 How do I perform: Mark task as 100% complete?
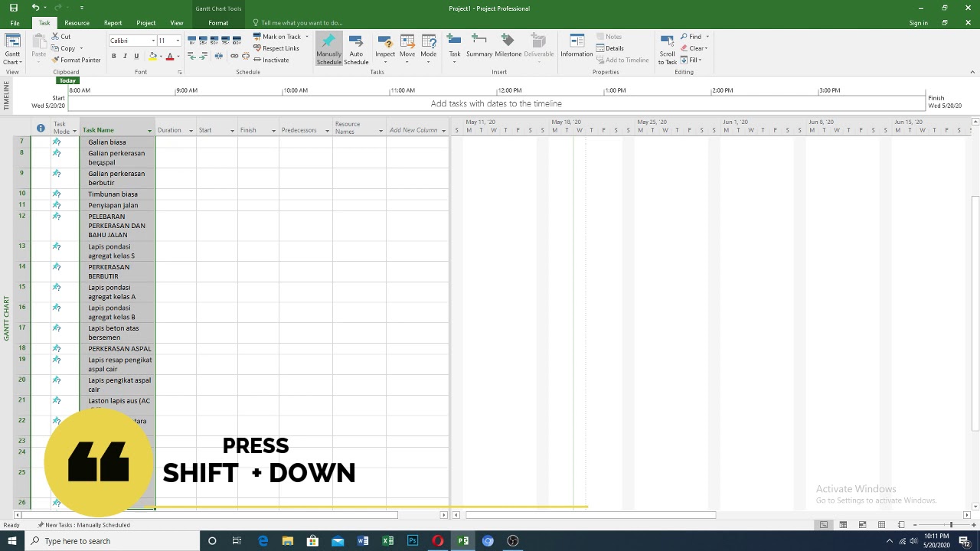tap(237, 40)
